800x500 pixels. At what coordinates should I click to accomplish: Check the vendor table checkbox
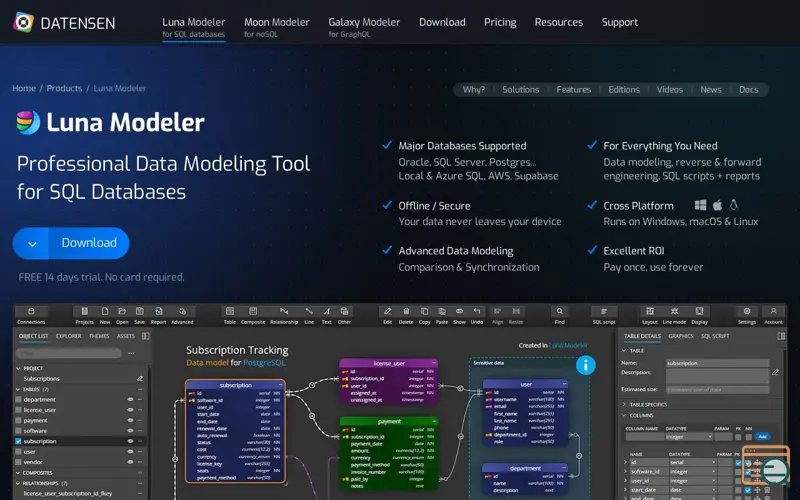18,462
